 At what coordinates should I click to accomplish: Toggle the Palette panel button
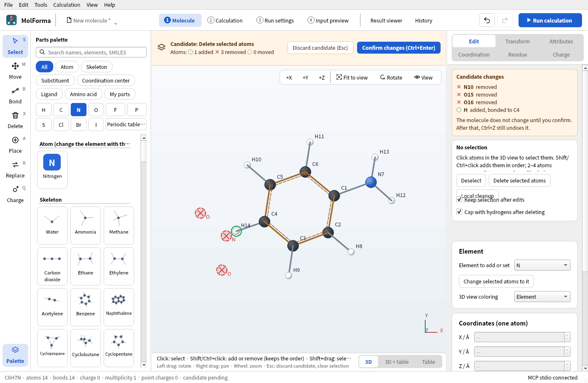point(15,355)
